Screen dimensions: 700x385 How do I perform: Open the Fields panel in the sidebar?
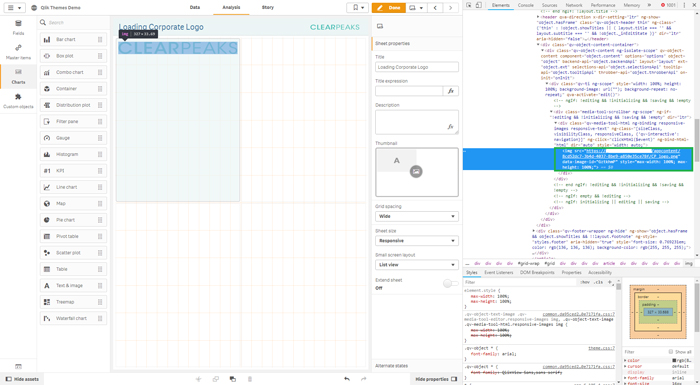click(18, 27)
